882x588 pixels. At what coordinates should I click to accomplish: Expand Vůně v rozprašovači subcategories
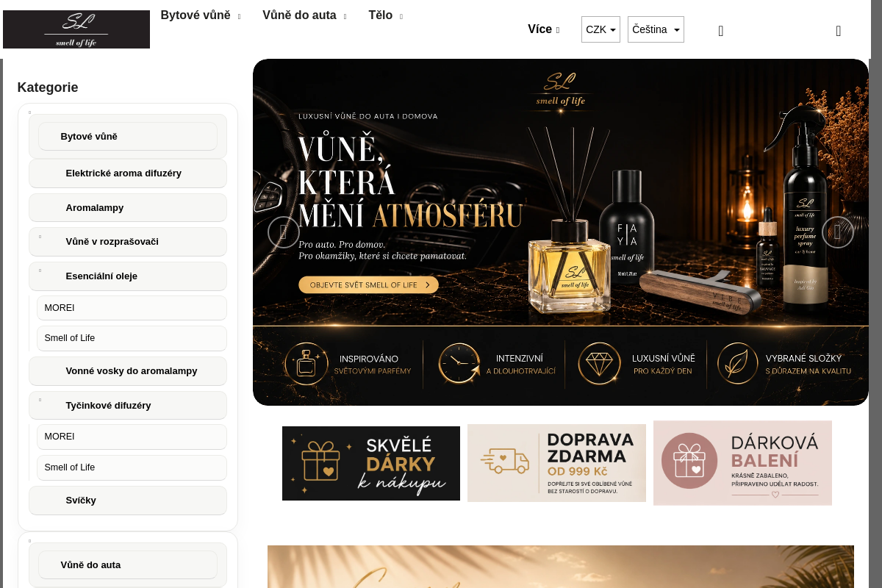coord(40,237)
